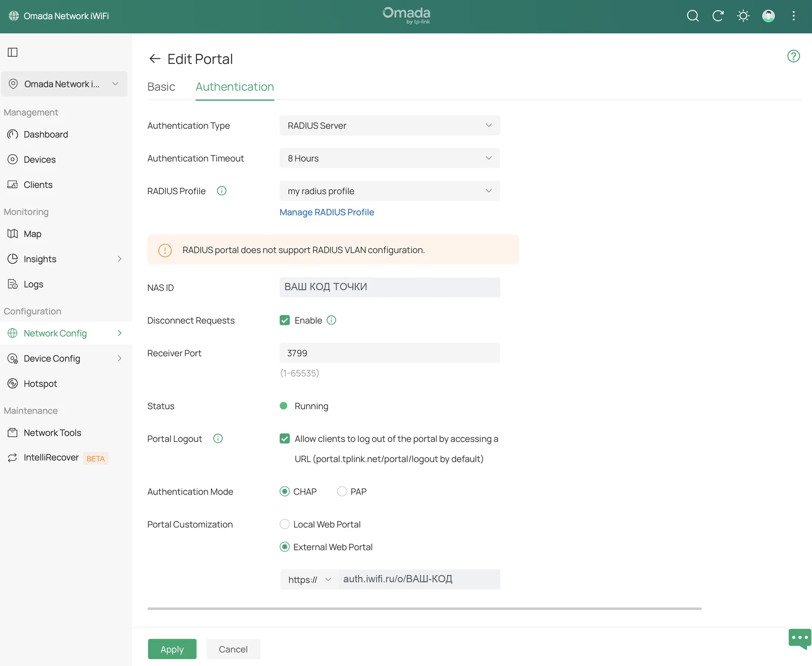Click the global search icon
Screen dimensions: 812x666
tap(693, 16)
